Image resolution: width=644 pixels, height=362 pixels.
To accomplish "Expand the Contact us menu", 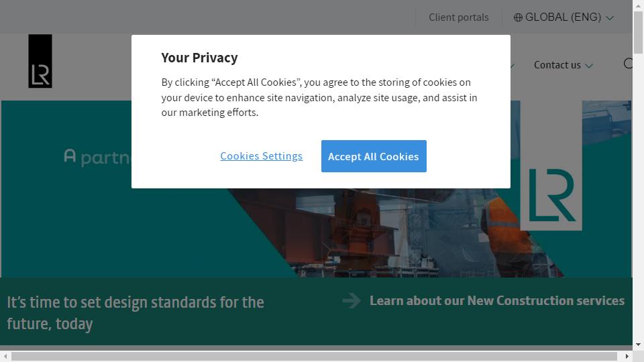I will click(x=563, y=65).
